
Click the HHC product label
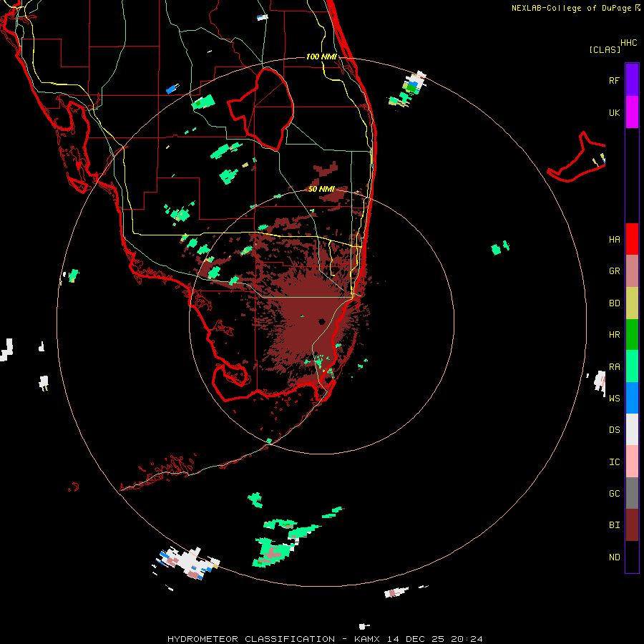pos(629,43)
